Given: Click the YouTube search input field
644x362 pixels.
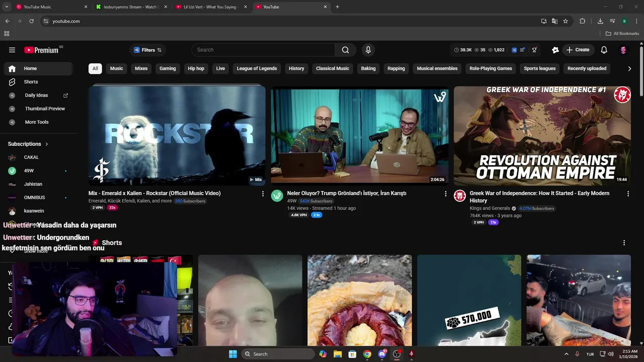Looking at the screenshot, I should pos(263,50).
